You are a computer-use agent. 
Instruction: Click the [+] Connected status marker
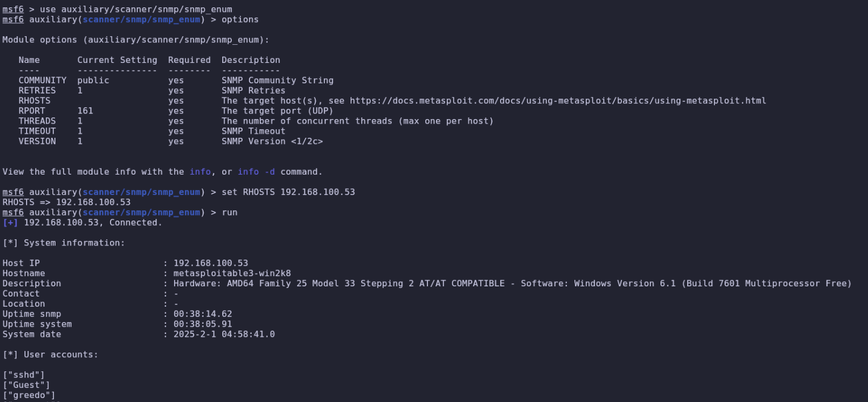[10, 222]
